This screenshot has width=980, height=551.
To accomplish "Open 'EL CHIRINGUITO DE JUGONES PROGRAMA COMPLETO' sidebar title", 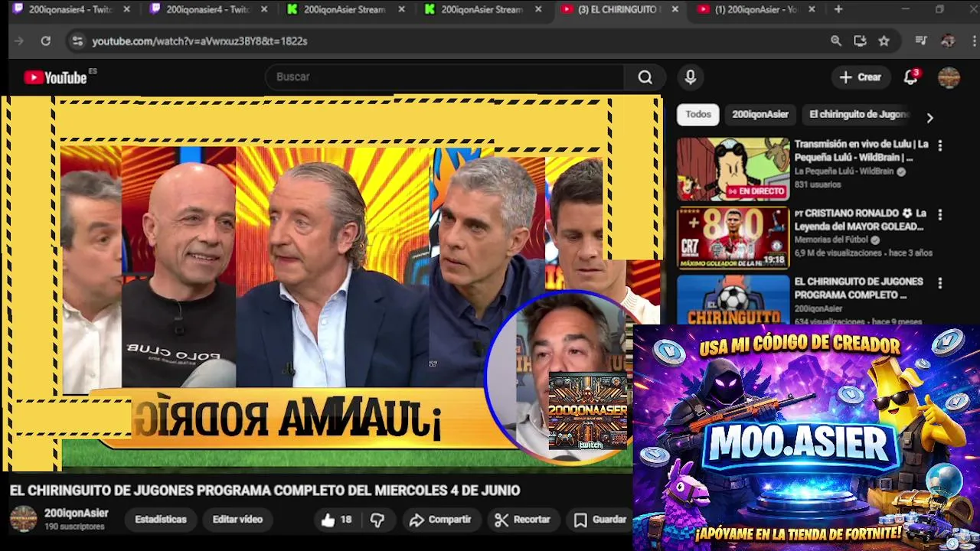I will tap(859, 289).
